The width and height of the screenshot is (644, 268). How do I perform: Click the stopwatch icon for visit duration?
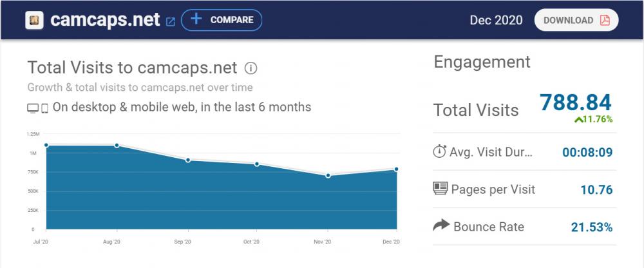(x=440, y=152)
